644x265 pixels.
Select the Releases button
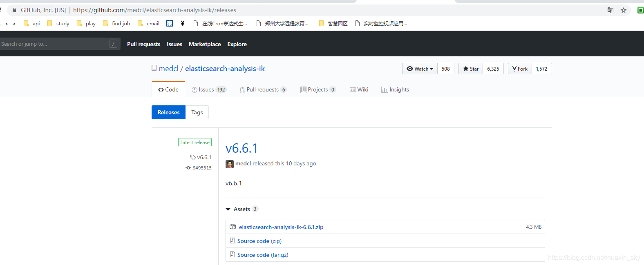click(x=168, y=112)
